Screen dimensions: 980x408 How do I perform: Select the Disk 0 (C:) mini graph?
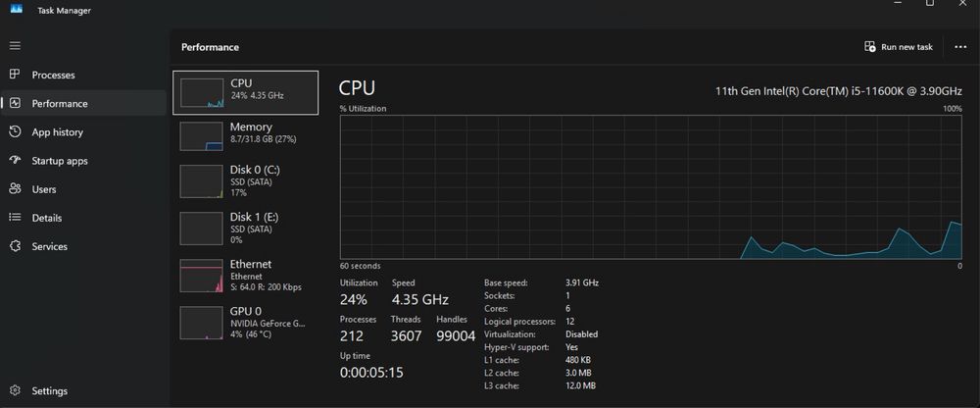(x=201, y=181)
